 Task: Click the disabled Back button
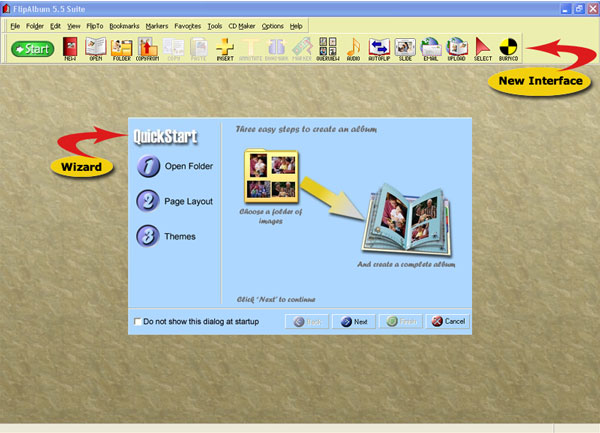(307, 321)
